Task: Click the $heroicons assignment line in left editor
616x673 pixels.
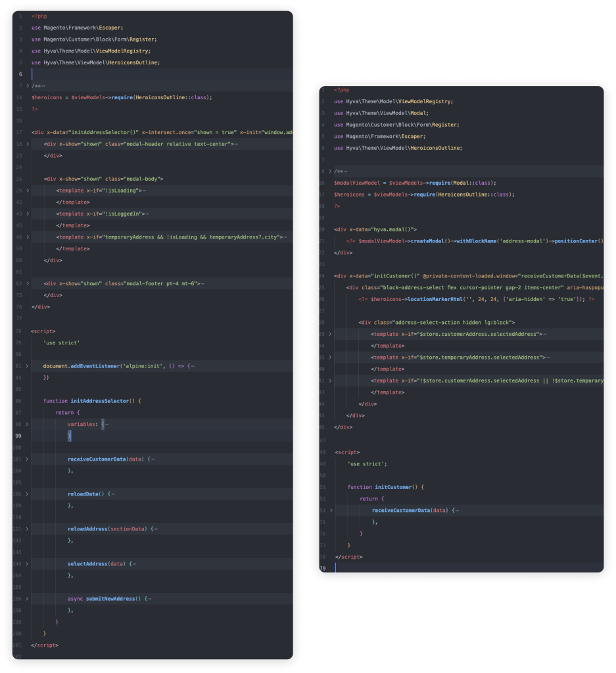Action: pyautogui.click(x=122, y=97)
